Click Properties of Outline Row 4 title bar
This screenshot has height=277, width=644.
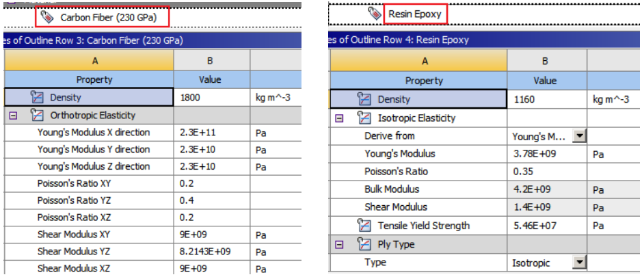[x=485, y=40]
